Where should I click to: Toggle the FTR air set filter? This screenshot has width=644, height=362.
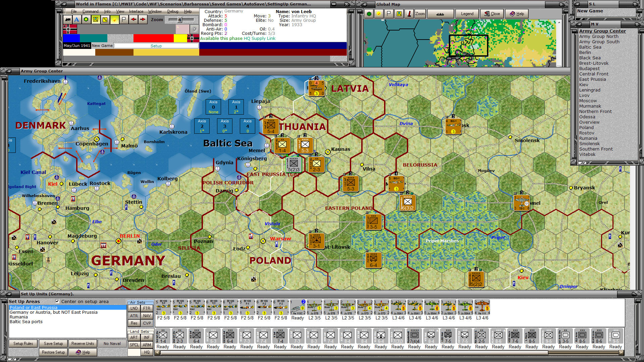[x=147, y=308]
